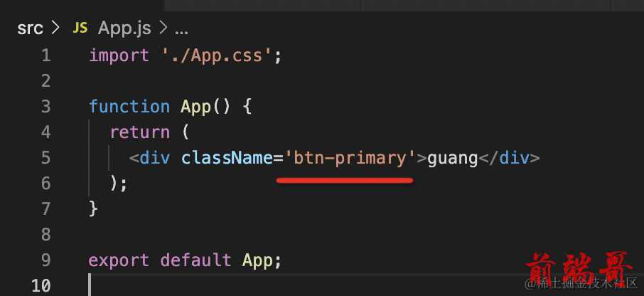The image size is (644, 296).
Task: Select the src breadcrumb folder
Action: (x=30, y=28)
